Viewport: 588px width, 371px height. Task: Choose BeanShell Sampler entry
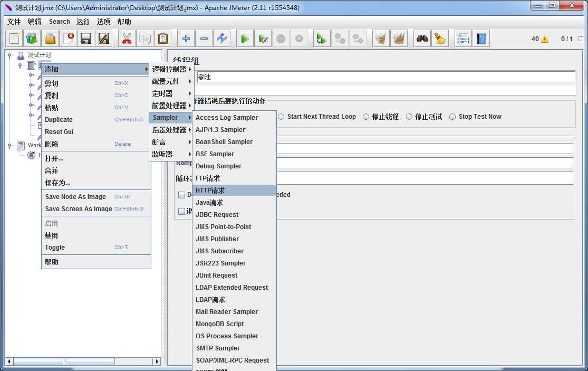[x=234, y=142]
